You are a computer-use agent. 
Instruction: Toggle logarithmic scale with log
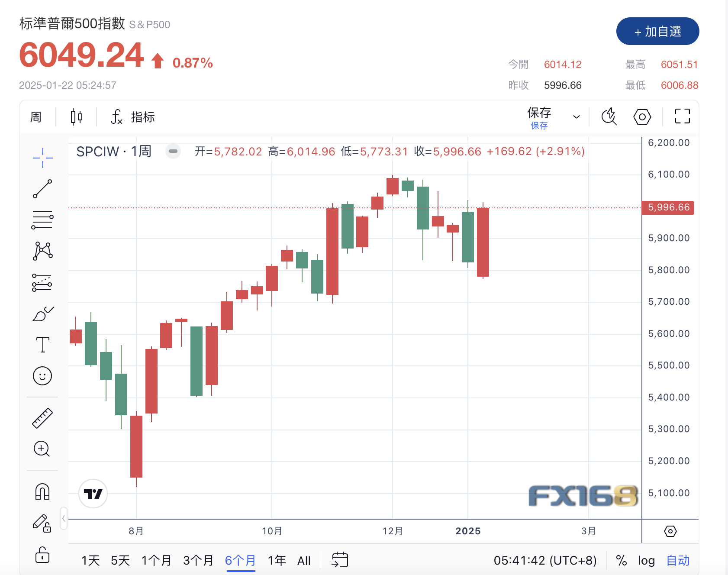tap(646, 561)
